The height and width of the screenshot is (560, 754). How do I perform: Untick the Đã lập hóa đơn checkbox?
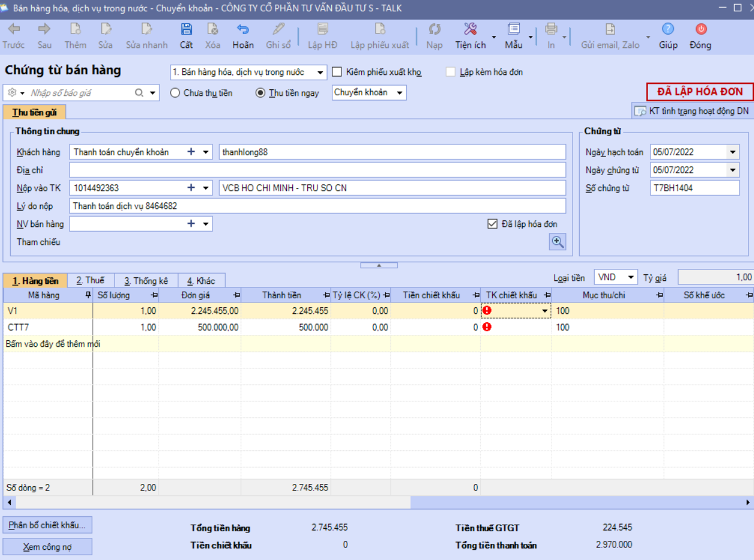tap(492, 224)
